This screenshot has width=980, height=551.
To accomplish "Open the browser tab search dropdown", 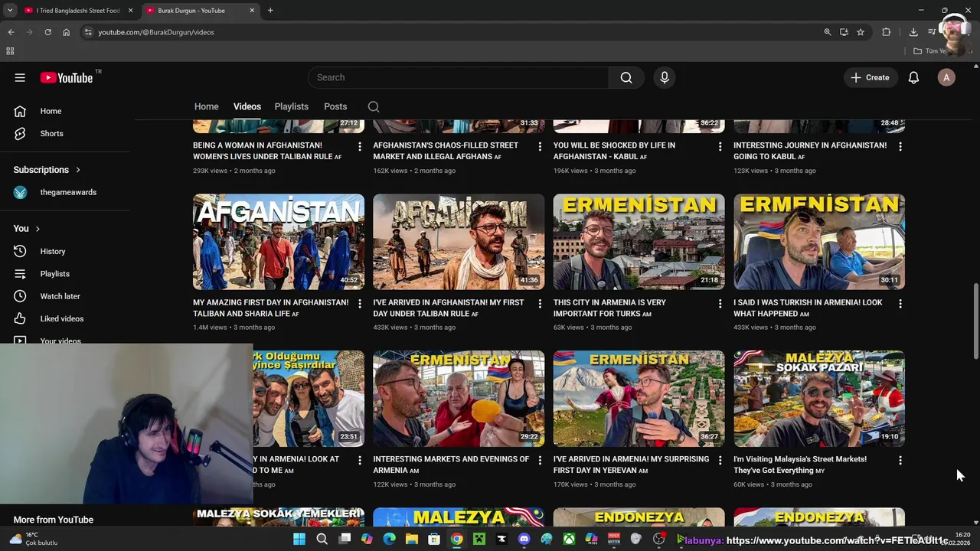I will [10, 11].
